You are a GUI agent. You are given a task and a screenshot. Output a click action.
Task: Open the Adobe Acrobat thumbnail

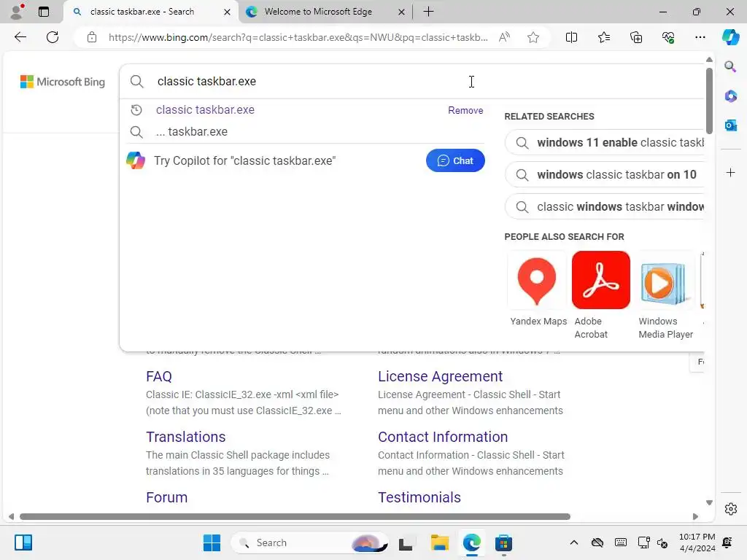[601, 281]
